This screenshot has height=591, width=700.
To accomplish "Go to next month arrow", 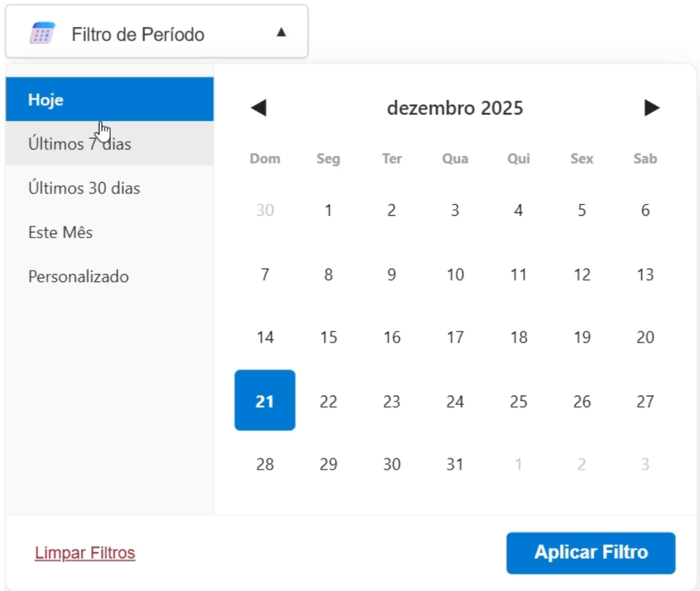I will coord(652,108).
